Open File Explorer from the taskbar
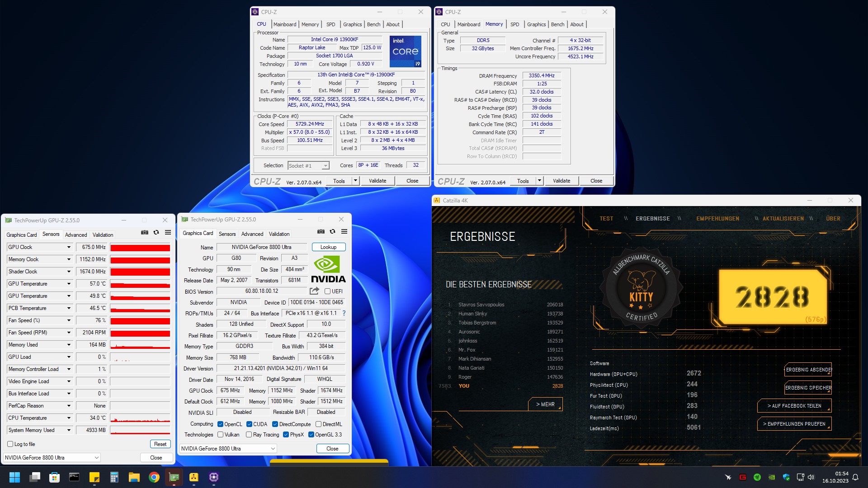This screenshot has width=868, height=488. click(x=134, y=477)
